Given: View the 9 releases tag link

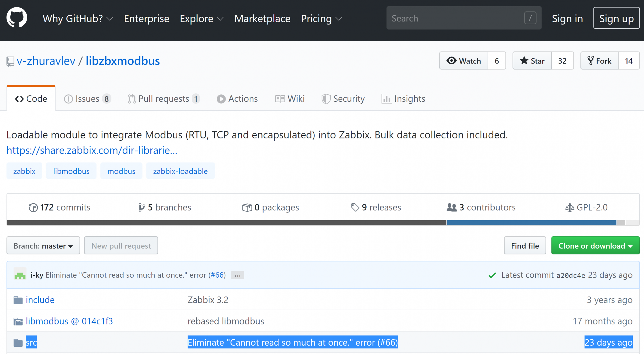Looking at the screenshot, I should point(376,207).
